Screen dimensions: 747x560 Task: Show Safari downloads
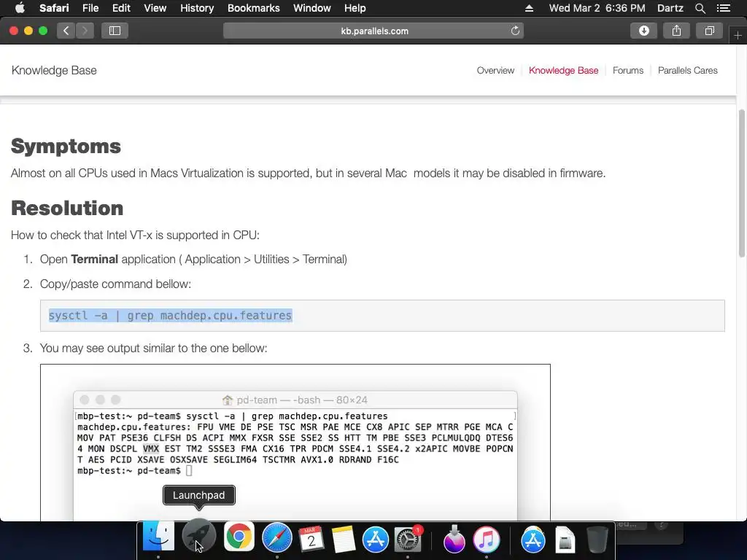point(643,31)
